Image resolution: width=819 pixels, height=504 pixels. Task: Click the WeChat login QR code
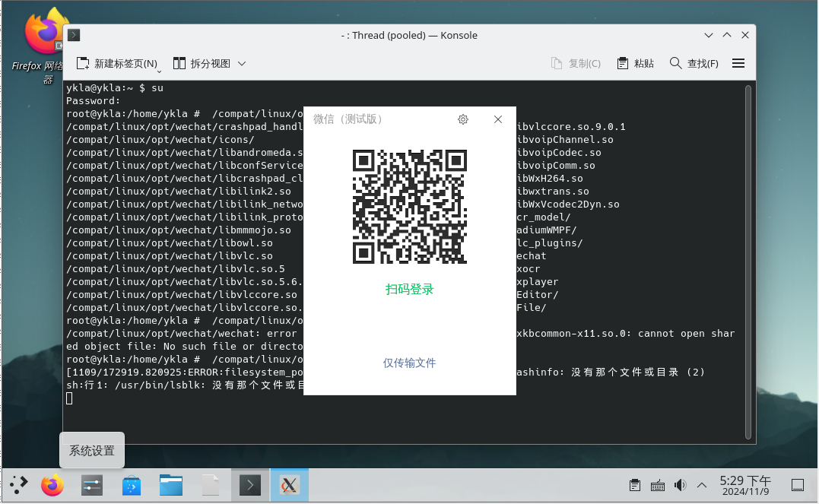[409, 207]
